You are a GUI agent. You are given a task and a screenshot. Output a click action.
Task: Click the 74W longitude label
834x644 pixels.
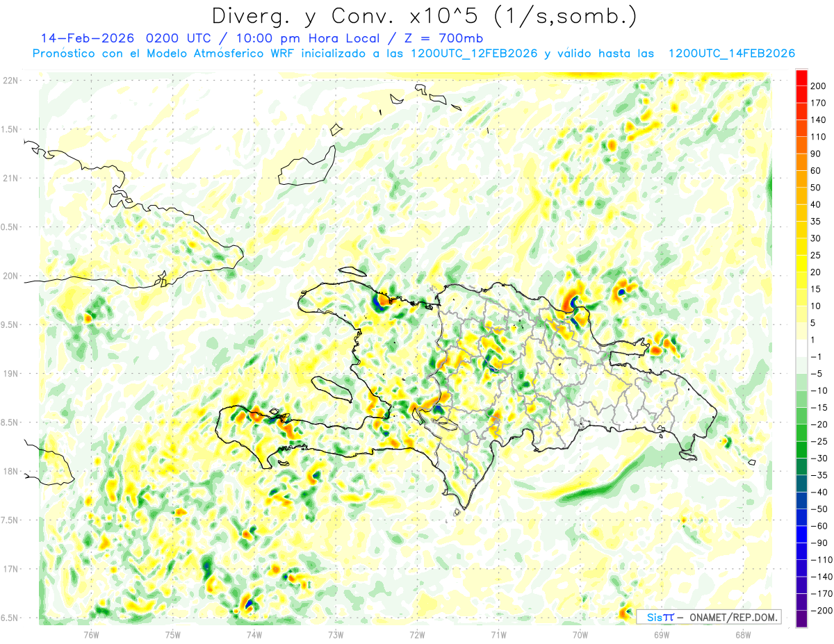tap(254, 635)
